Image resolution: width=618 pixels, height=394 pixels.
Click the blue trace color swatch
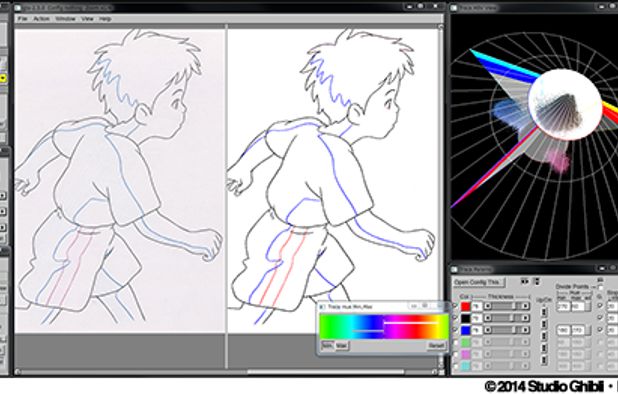[465, 330]
